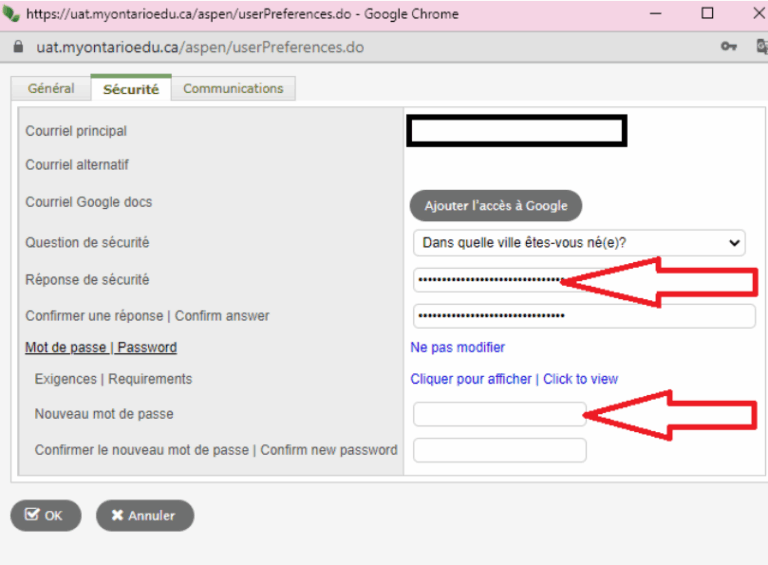Screen dimensions: 768x565
Task: Click the lock icon beside the URL
Action: 18,47
